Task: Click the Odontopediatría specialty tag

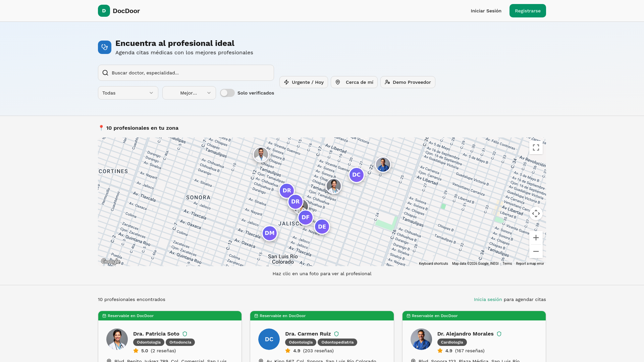Action: click(337, 342)
